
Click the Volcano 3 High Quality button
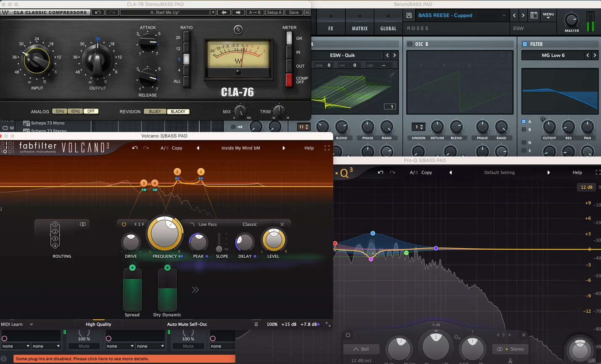(98, 324)
